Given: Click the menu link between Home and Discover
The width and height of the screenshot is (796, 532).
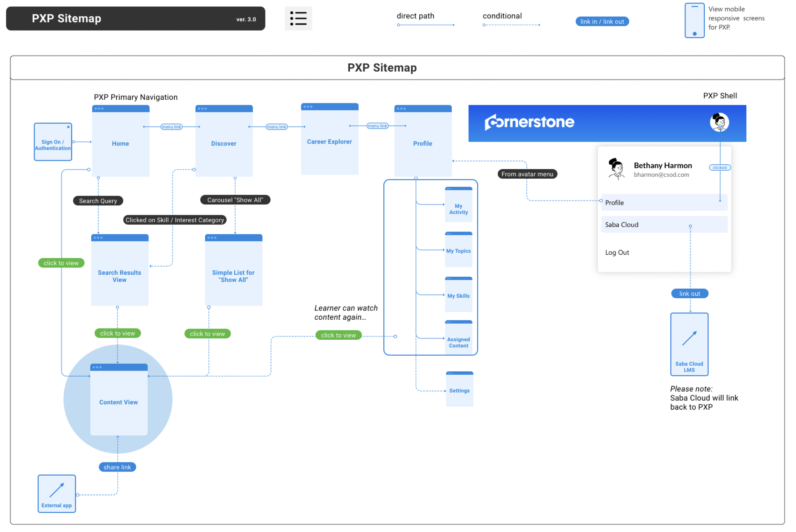Looking at the screenshot, I should [171, 127].
